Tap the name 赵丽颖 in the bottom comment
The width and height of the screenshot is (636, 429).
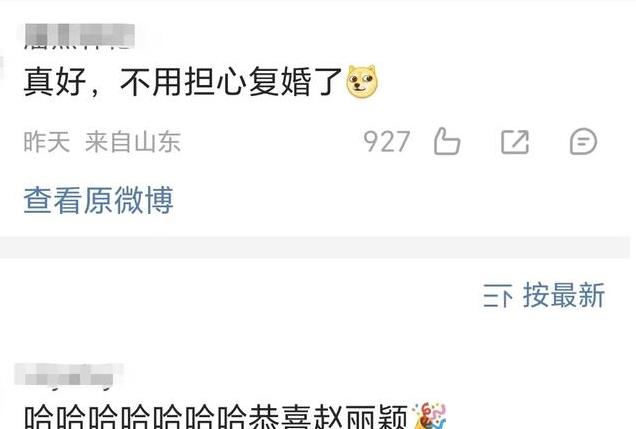[x=359, y=416]
